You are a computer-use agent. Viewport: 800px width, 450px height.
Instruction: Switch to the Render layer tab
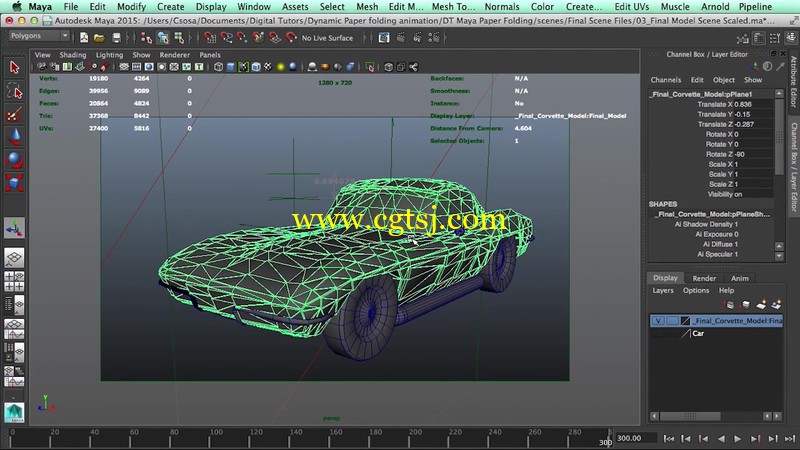tap(704, 278)
